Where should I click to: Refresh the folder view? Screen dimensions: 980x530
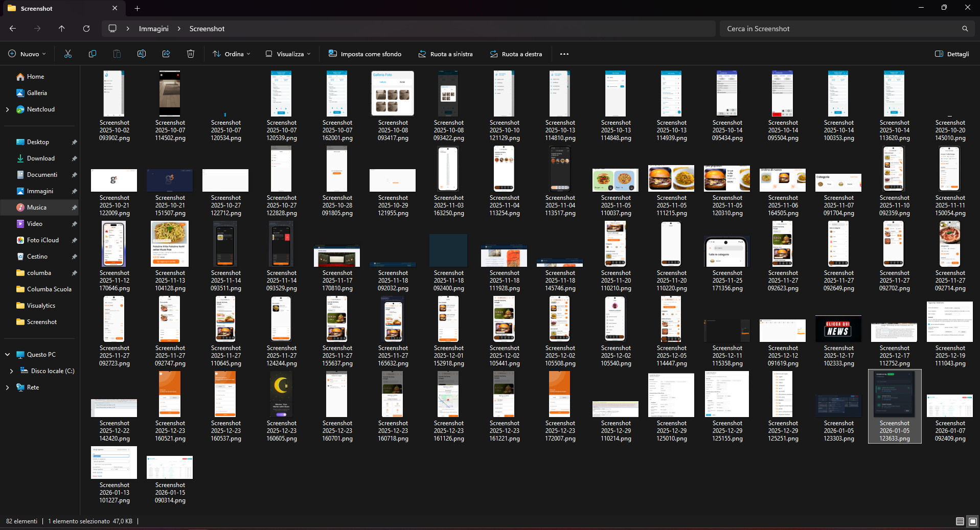tap(86, 29)
